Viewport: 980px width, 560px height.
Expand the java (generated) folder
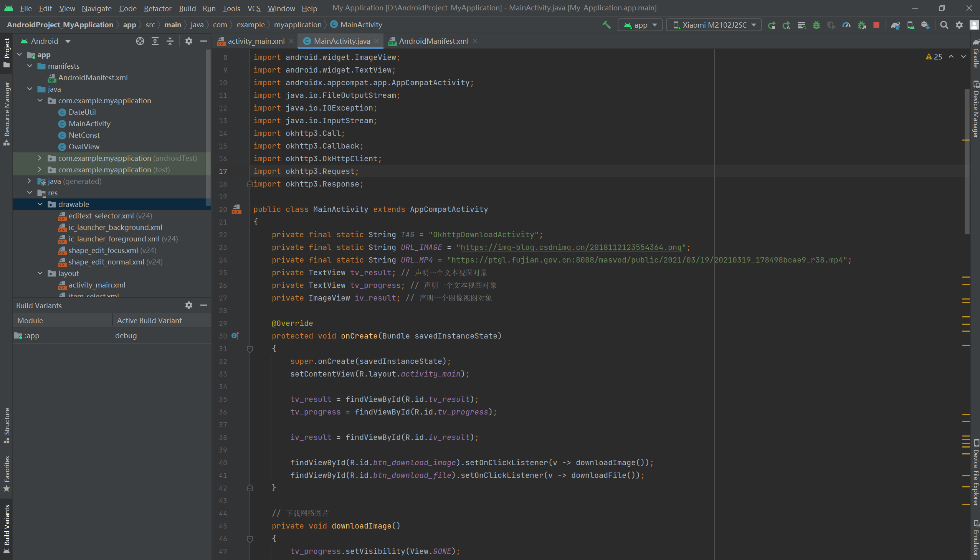click(x=30, y=181)
